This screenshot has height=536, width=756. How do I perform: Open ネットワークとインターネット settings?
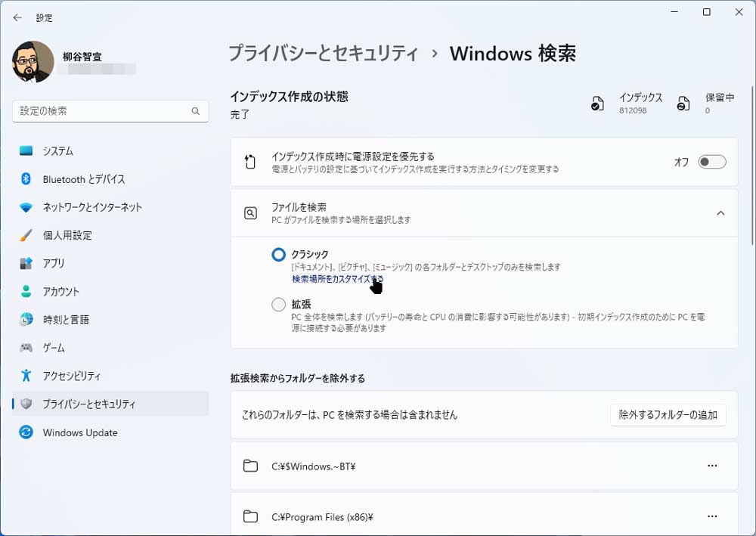point(91,207)
